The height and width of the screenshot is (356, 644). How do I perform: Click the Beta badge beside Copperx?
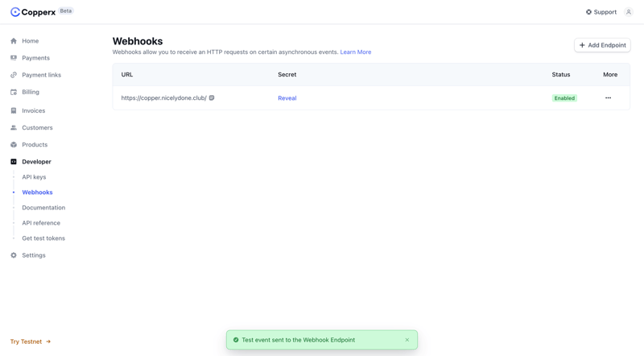66,11
